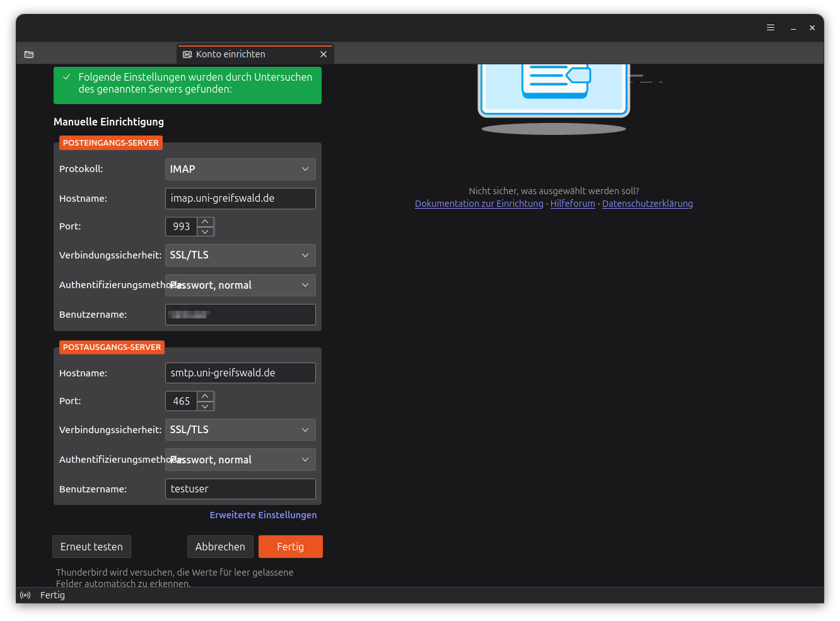Screen dimensions: 840x621
Task: Open incoming Authentifizierungsmethode dropdown
Action: pyautogui.click(x=240, y=286)
